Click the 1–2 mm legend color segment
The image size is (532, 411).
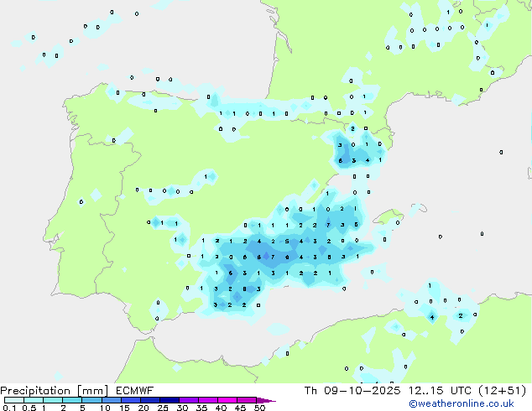tap(53, 400)
